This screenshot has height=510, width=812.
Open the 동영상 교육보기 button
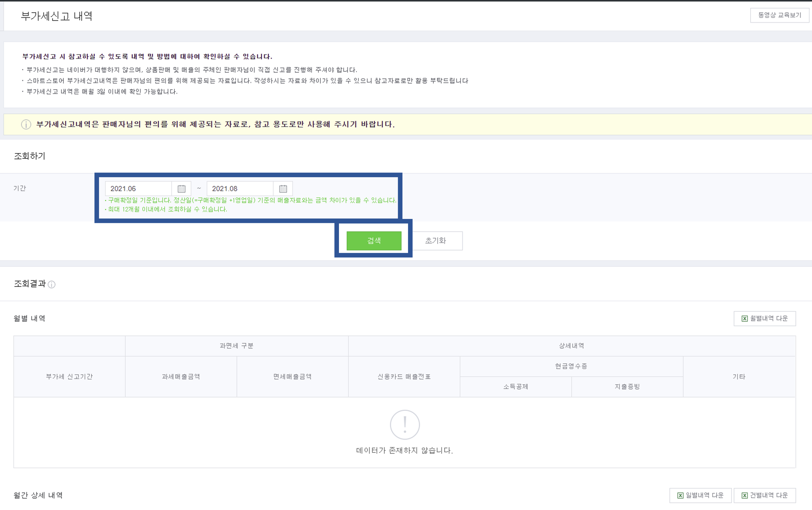[779, 15]
